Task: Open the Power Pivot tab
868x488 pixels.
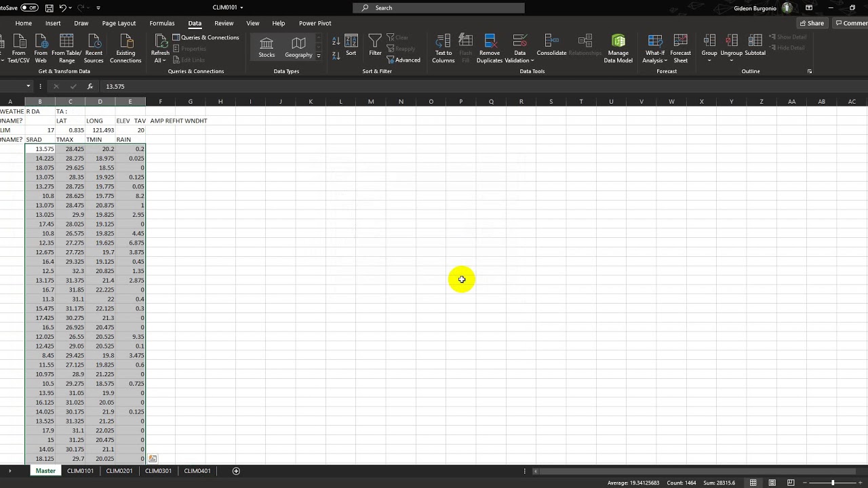Action: pyautogui.click(x=315, y=23)
